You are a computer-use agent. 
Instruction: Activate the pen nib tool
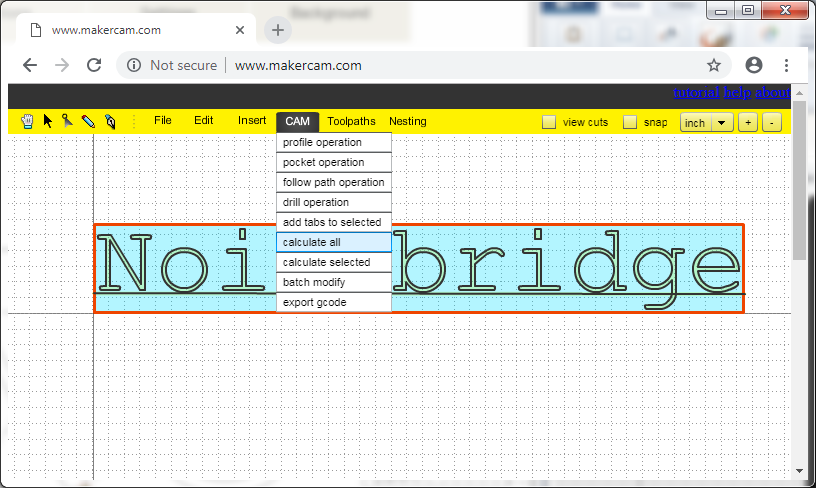pos(109,121)
